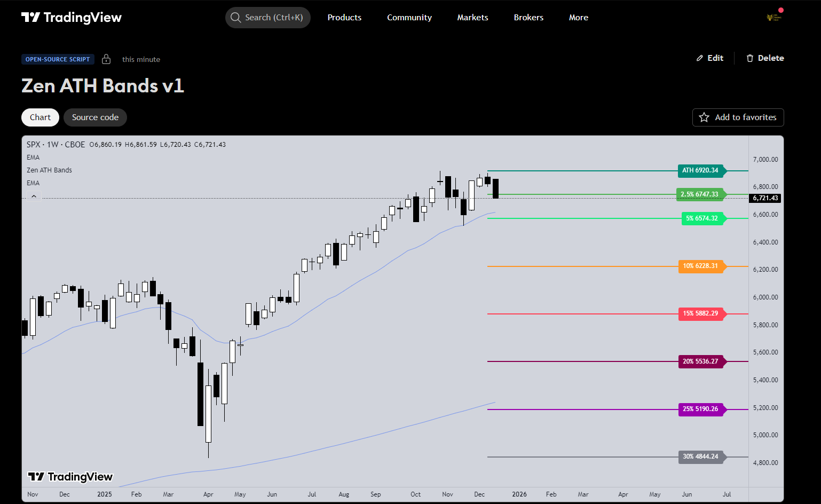
Task: Select the Chart tab
Action: [x=40, y=117]
